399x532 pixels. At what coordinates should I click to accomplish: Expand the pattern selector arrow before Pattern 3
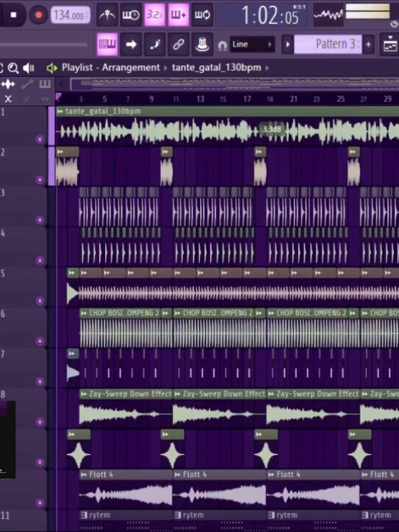tap(287, 44)
